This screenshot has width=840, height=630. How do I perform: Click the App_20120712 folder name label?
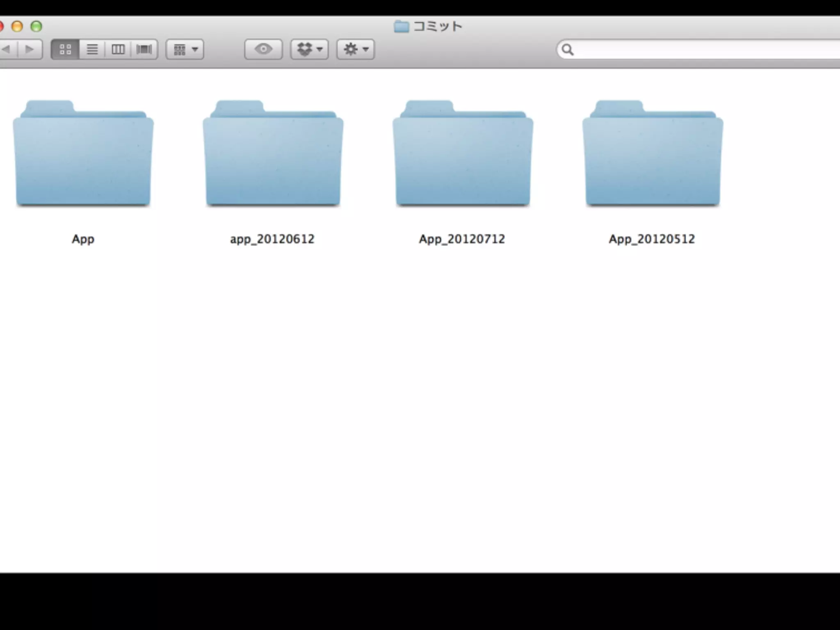click(x=462, y=239)
